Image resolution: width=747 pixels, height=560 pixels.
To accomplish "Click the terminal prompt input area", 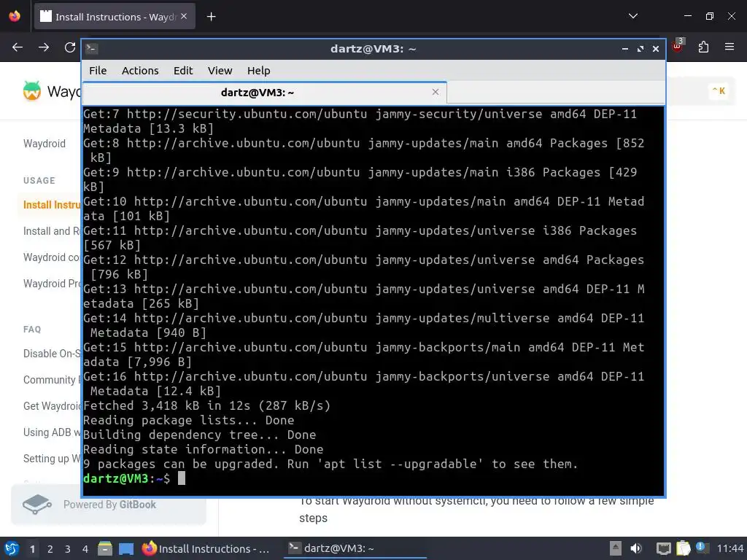I will (x=182, y=478).
